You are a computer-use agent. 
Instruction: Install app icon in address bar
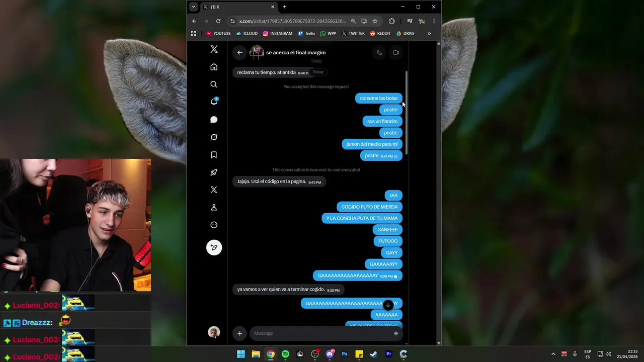click(x=364, y=21)
